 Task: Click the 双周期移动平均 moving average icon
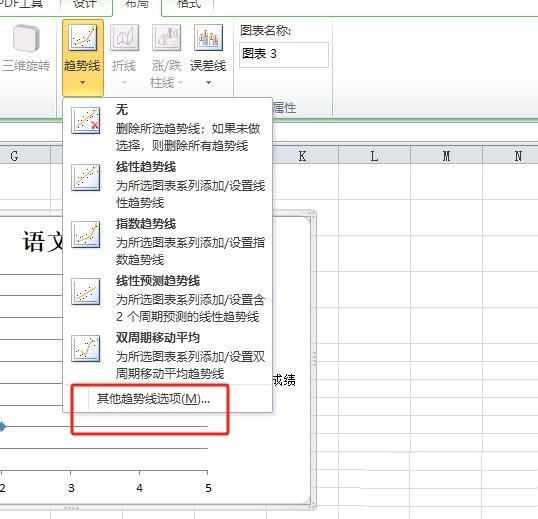pos(86,348)
